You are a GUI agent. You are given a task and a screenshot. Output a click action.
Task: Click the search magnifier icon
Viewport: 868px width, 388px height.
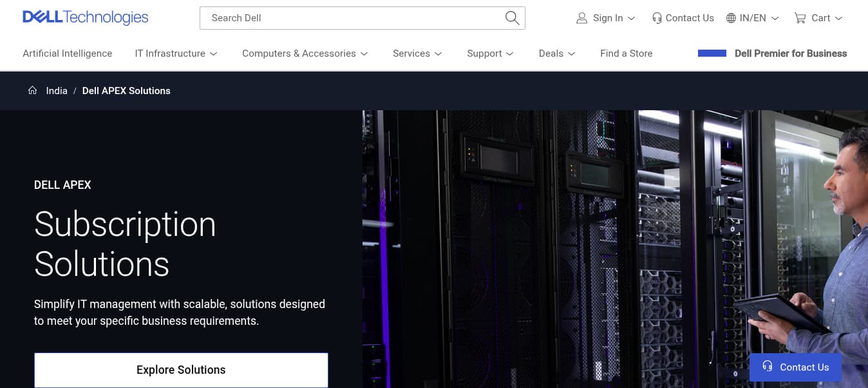tap(512, 18)
